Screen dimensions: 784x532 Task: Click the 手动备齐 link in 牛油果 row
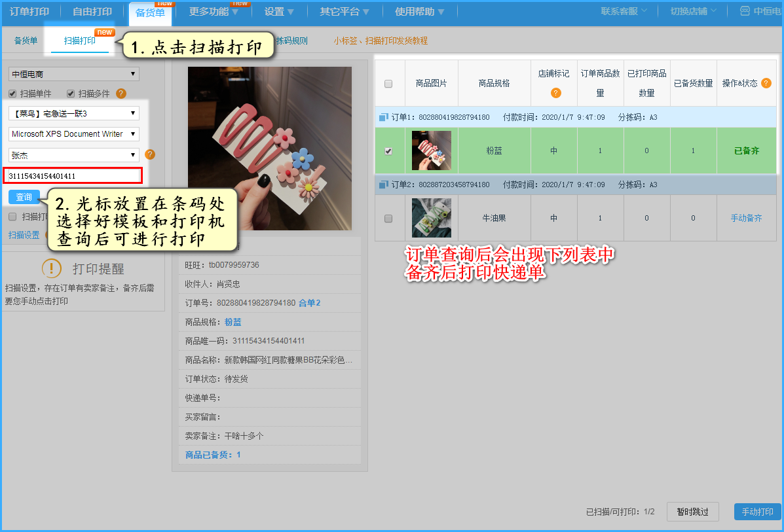[x=747, y=218]
